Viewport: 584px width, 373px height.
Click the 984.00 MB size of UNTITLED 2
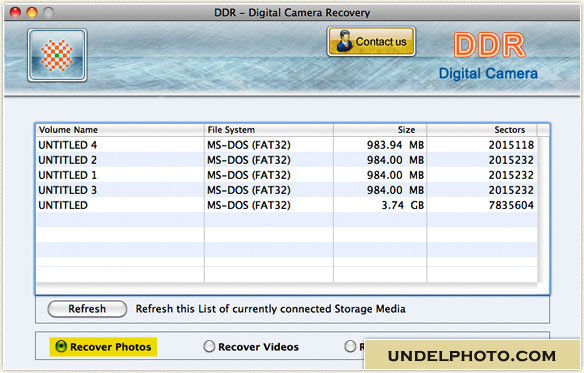[x=395, y=160]
